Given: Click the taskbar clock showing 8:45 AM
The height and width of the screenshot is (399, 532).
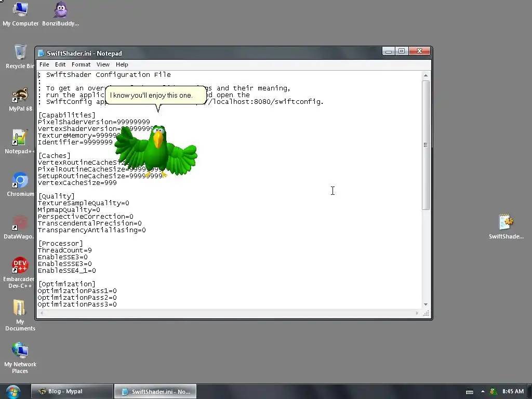Looking at the screenshot, I should (513, 392).
